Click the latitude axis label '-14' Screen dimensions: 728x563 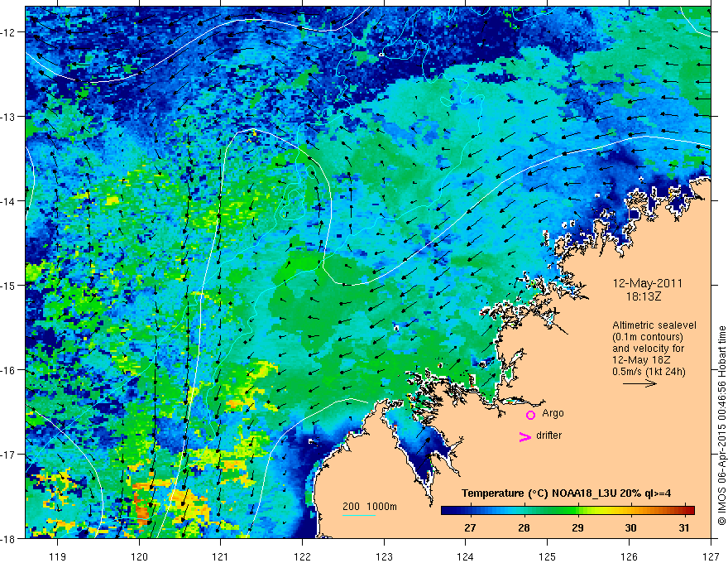pos(8,201)
